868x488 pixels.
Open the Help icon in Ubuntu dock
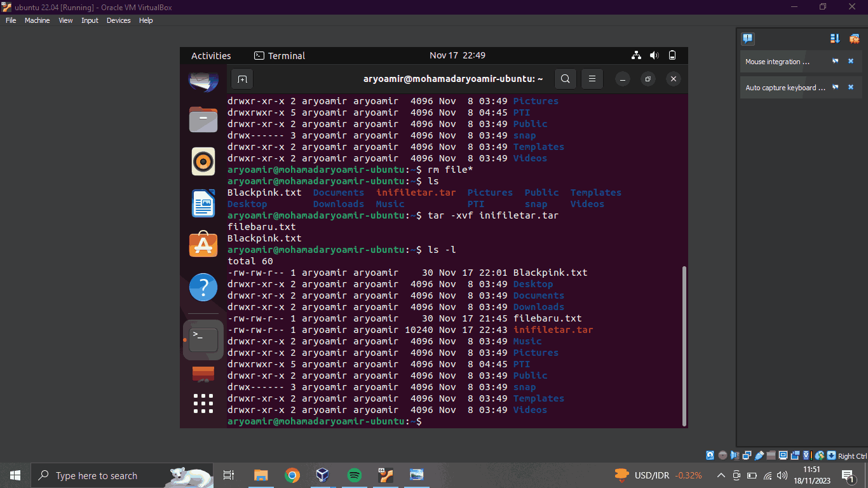(x=203, y=287)
